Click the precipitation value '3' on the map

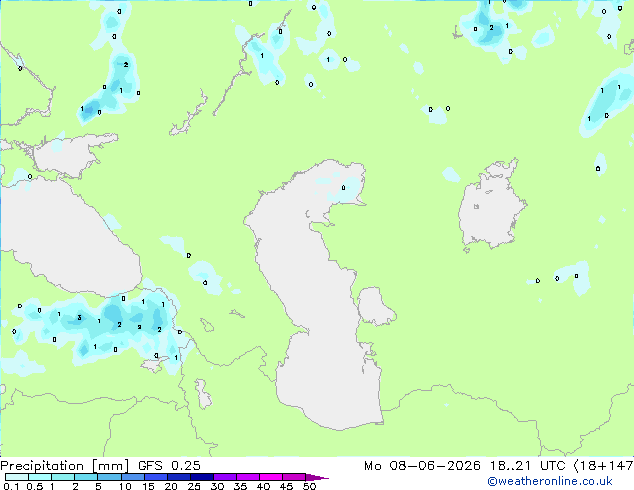click(x=79, y=318)
